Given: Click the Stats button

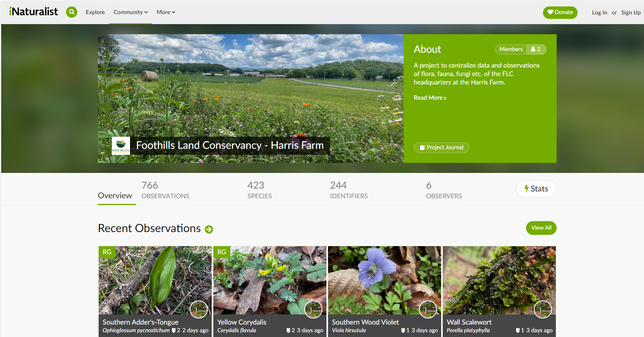Looking at the screenshot, I should [x=536, y=189].
